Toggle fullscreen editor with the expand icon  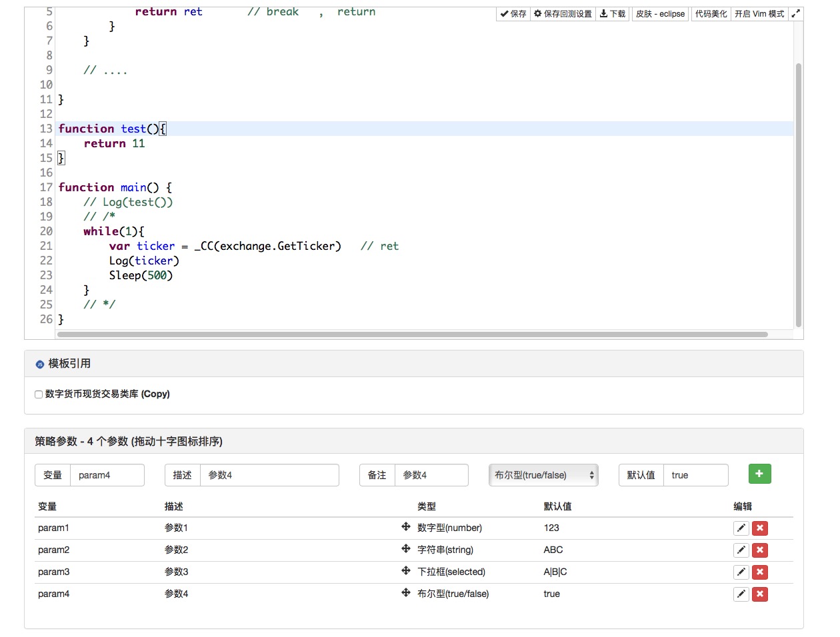click(795, 13)
